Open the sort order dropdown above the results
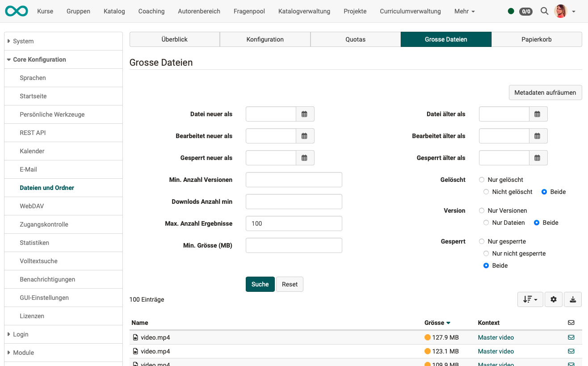The image size is (588, 366). 530,299
